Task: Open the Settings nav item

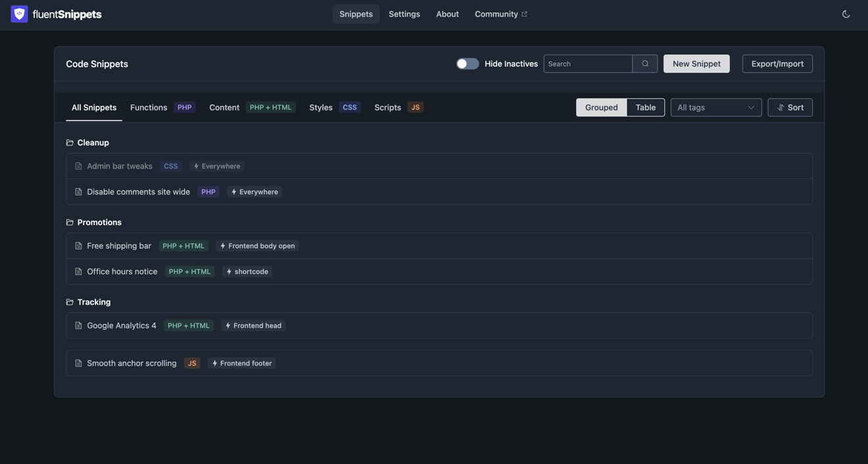Action: [404, 14]
